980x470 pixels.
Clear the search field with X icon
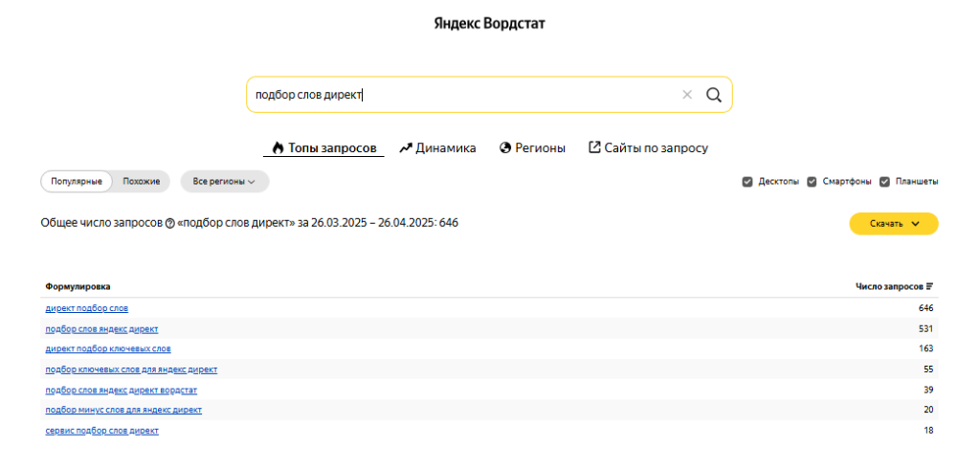pos(687,95)
